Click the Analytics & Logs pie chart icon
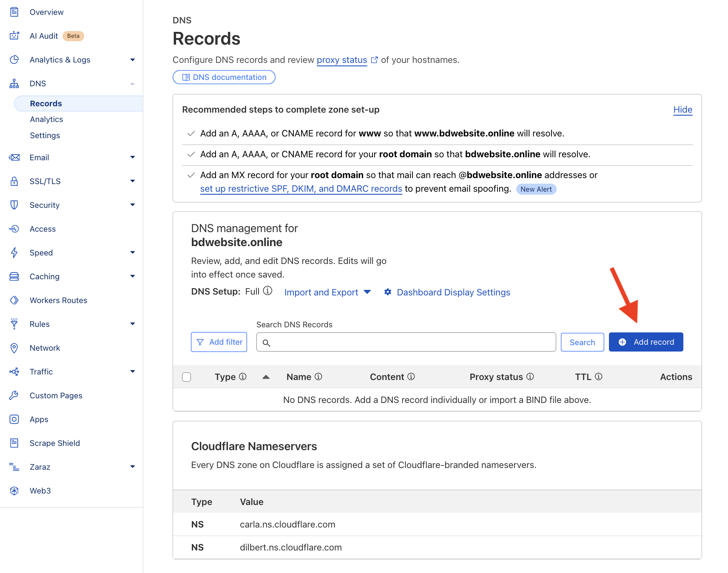Screen dimensions: 728x573 pos(14,60)
